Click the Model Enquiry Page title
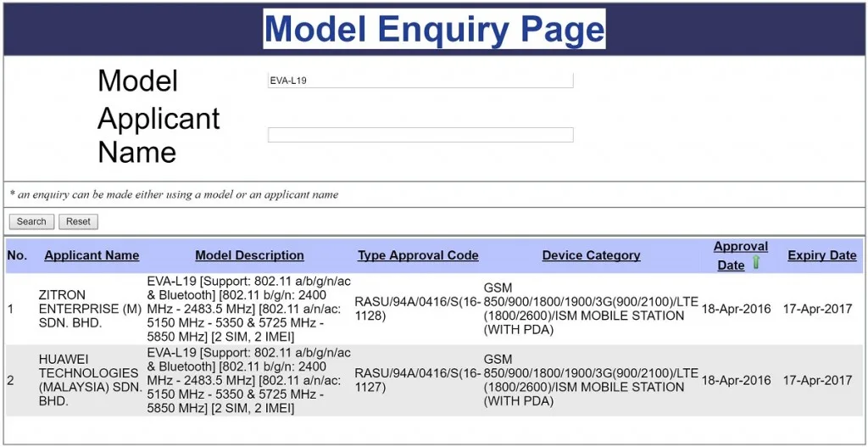The width and height of the screenshot is (868, 447). pos(434,28)
